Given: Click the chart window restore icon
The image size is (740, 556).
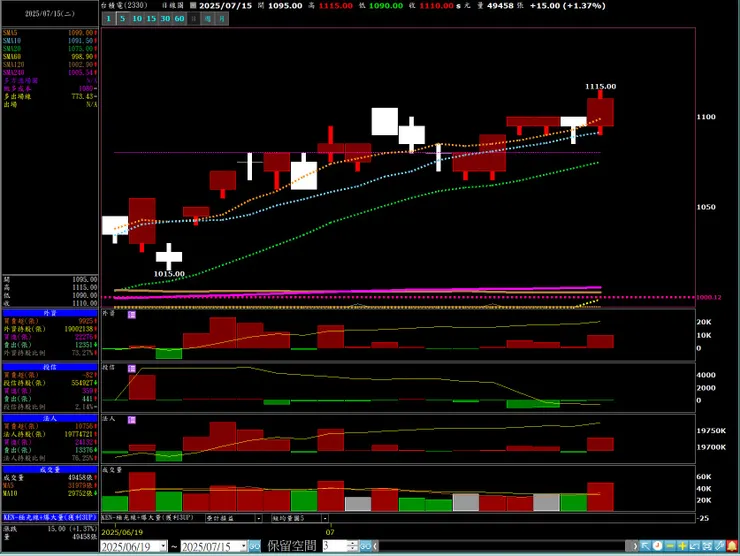Looking at the screenshot, I should pos(695,546).
